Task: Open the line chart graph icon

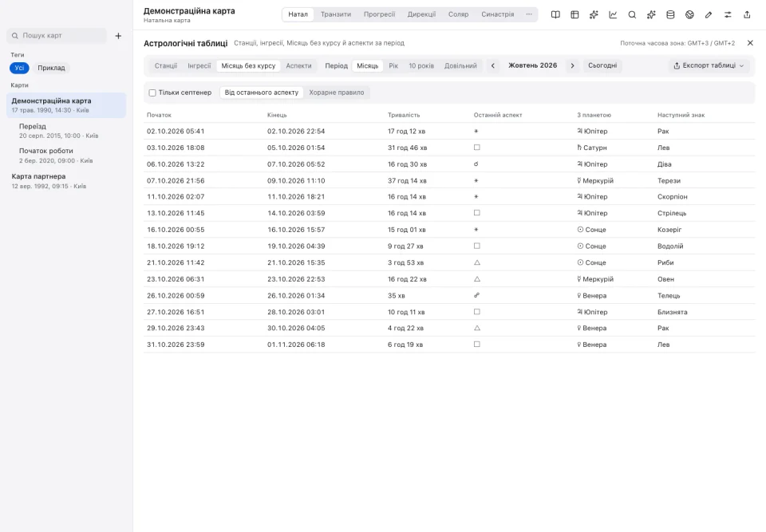Action: (613, 14)
